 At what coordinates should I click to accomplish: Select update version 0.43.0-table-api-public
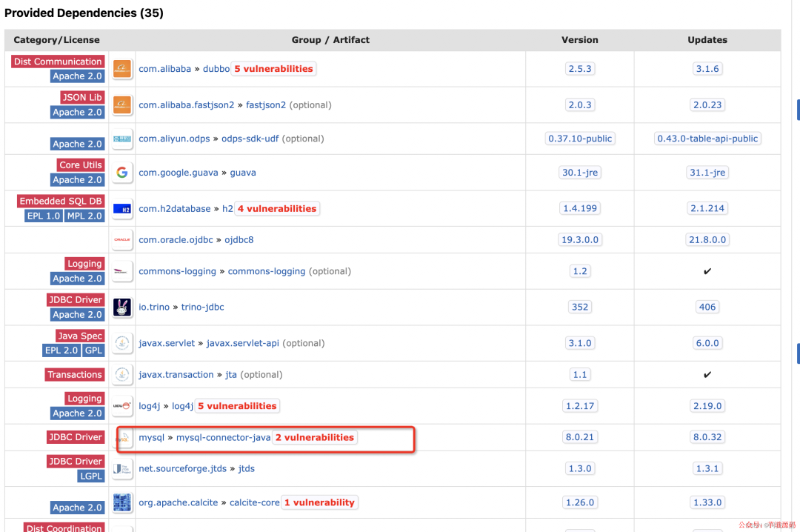coord(707,139)
